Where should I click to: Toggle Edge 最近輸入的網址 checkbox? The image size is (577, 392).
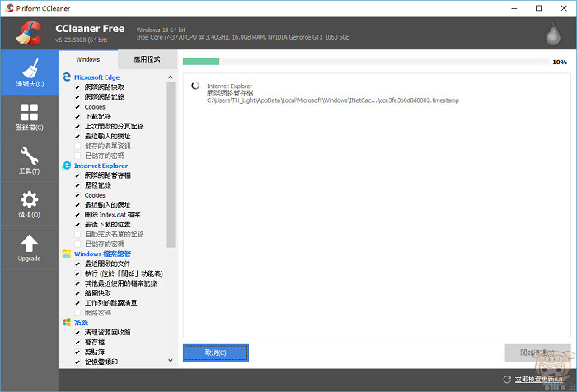pyautogui.click(x=77, y=137)
